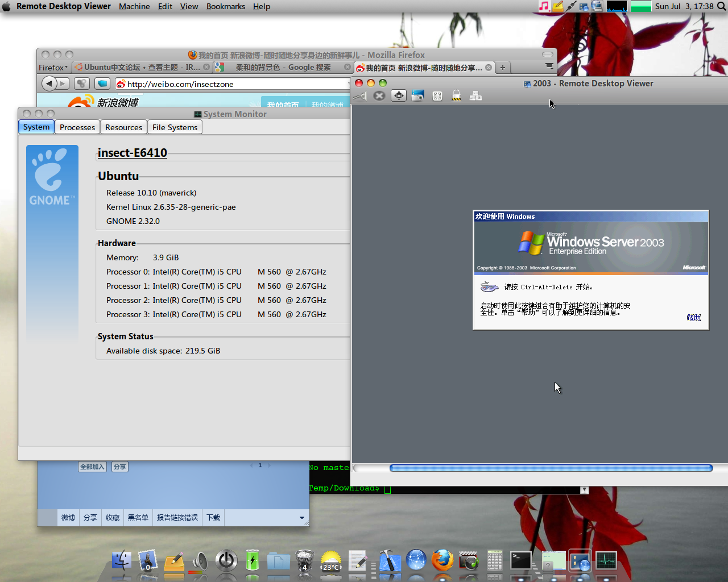The image size is (728, 582).
Task: Click the speaker volume icon in dock
Action: pyautogui.click(x=200, y=562)
